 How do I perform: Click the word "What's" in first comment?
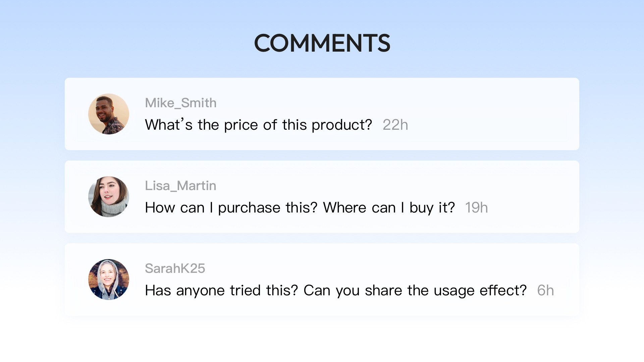tap(169, 125)
